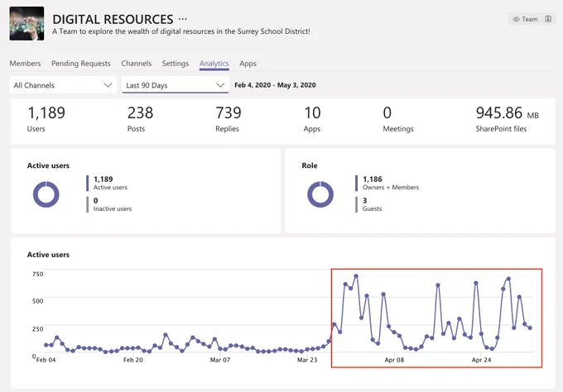Click the Feb 4, 2020 - May 3, 2020 date range

(x=276, y=85)
